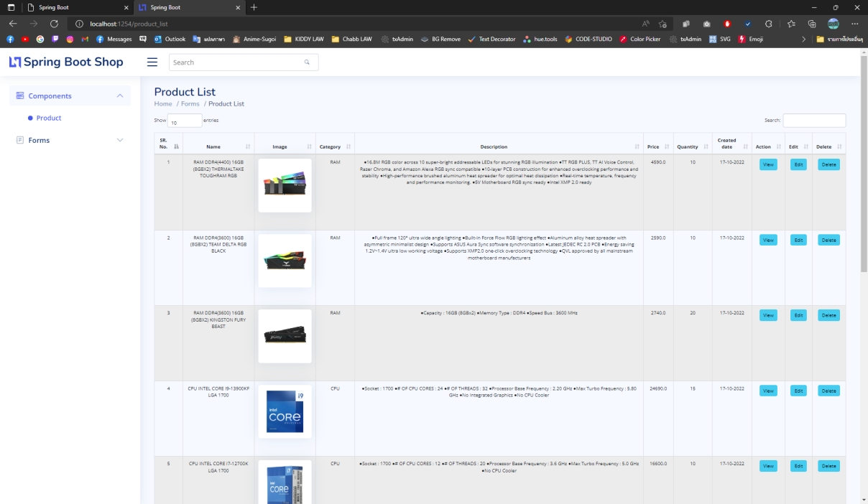868x504 pixels.
Task: Reload the page with the refresh icon
Action: click(x=54, y=23)
